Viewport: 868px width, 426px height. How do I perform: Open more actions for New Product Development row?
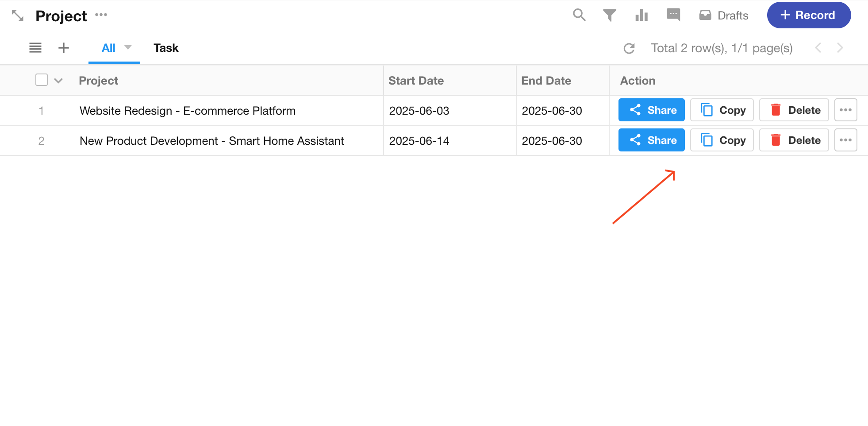845,140
